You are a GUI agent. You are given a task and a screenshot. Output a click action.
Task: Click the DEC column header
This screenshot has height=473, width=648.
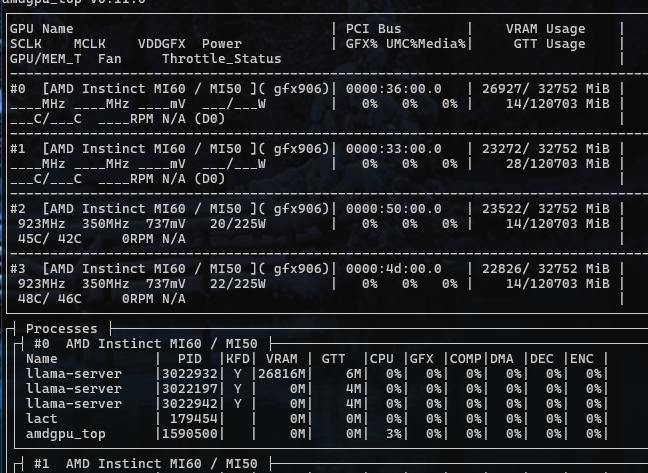[x=541, y=359]
